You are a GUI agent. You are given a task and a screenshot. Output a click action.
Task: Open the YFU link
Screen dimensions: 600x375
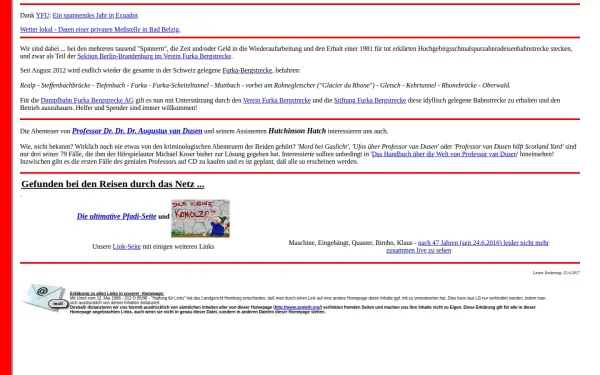point(42,15)
